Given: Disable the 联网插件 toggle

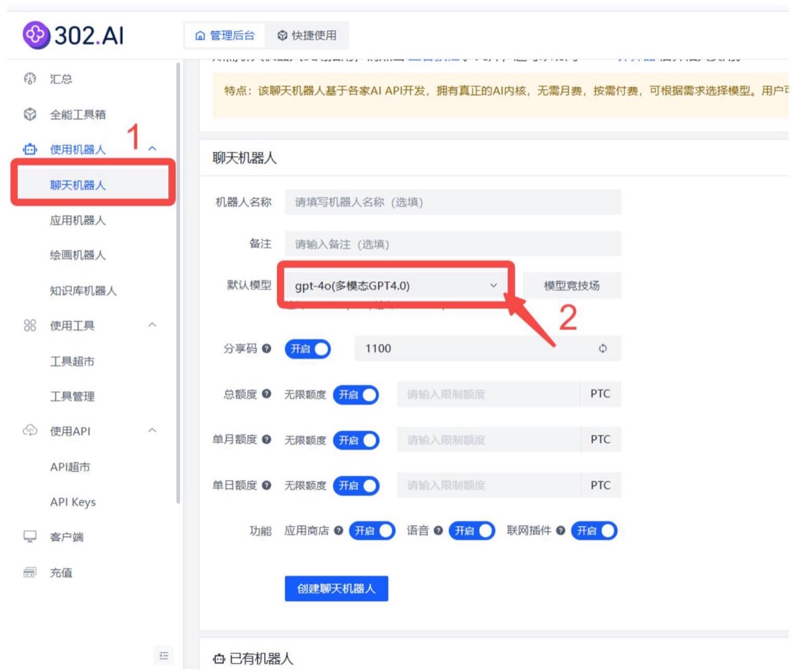Looking at the screenshot, I should coord(594,531).
